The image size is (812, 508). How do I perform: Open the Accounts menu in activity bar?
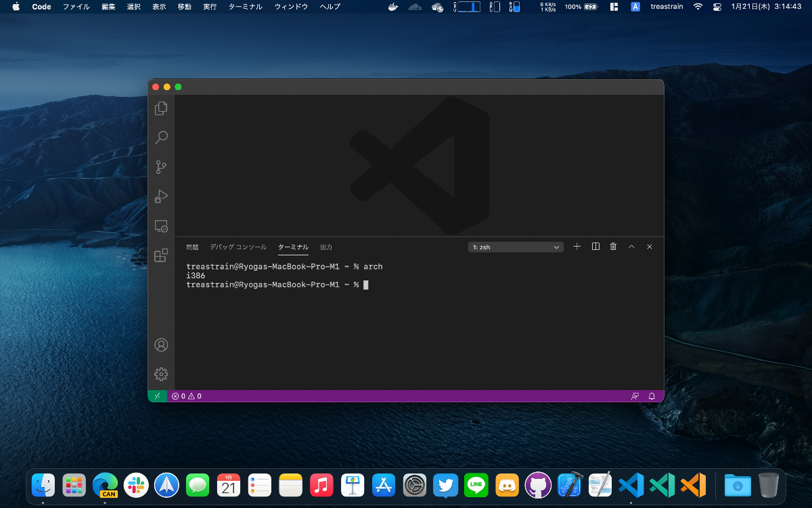click(161, 345)
